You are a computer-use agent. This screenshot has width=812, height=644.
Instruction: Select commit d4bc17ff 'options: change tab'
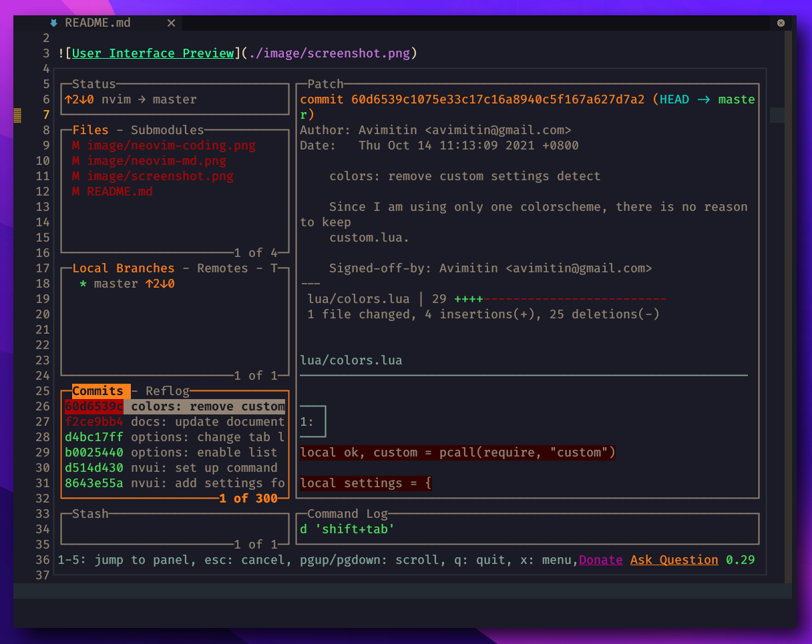click(175, 437)
